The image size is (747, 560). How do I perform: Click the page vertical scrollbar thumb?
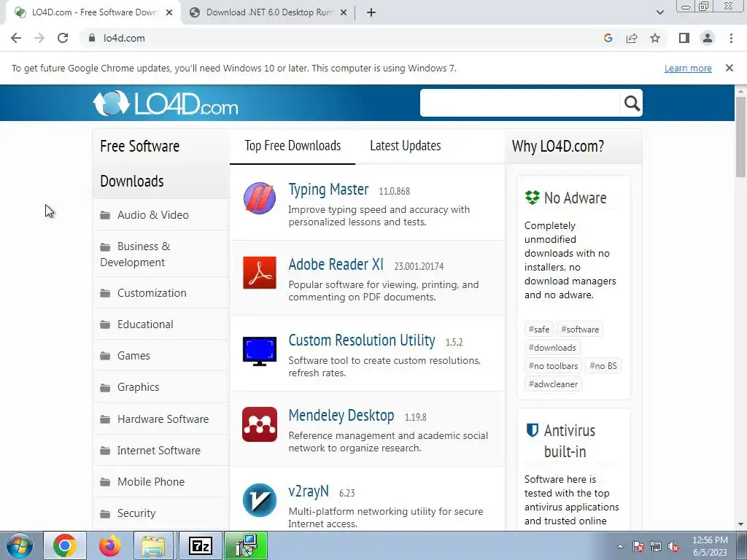click(x=740, y=136)
